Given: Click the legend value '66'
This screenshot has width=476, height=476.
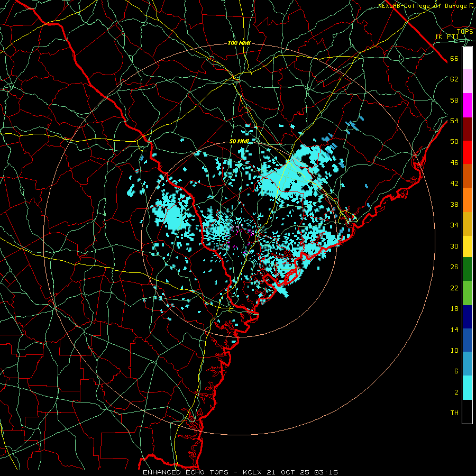Looking at the screenshot, I should [454, 59].
